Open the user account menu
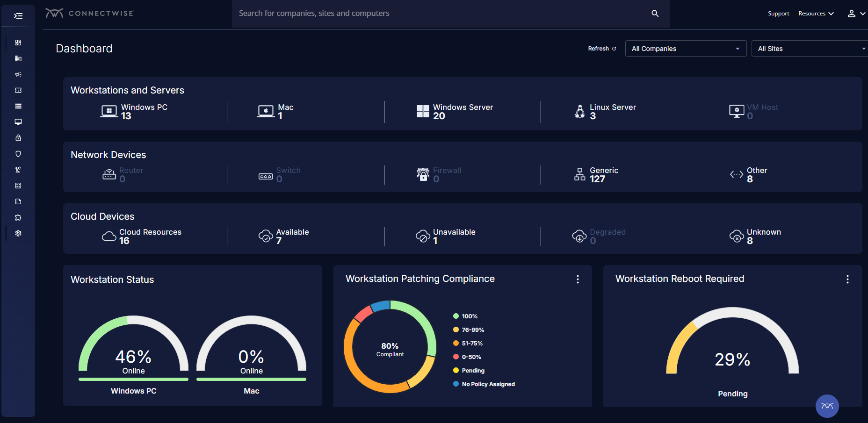This screenshot has height=423, width=868. click(856, 14)
